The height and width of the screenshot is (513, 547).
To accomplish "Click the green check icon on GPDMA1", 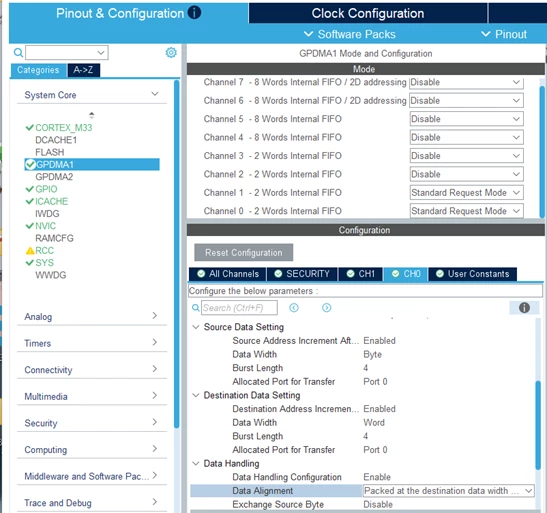I will point(31,164).
